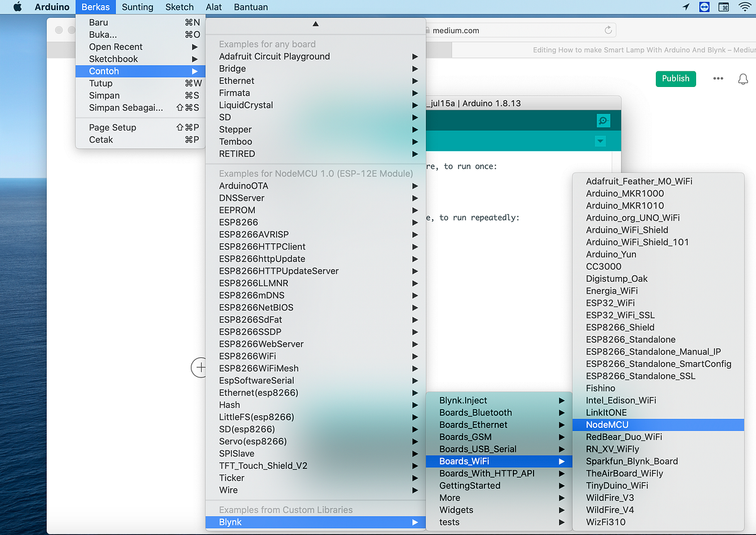
Task: Open the RETIRED examples submenu
Action: [316, 154]
